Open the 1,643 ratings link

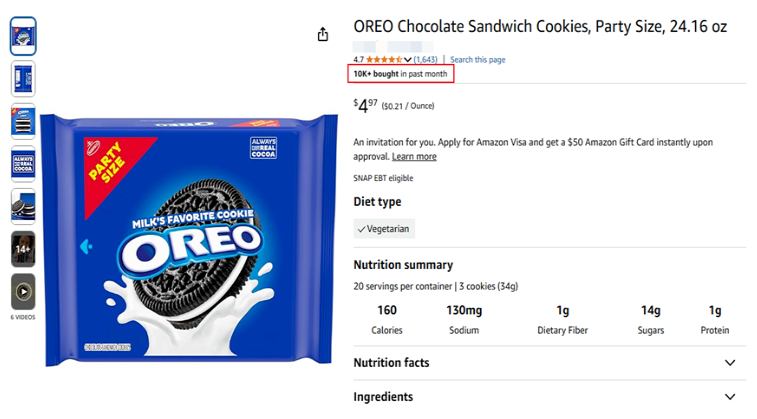425,60
